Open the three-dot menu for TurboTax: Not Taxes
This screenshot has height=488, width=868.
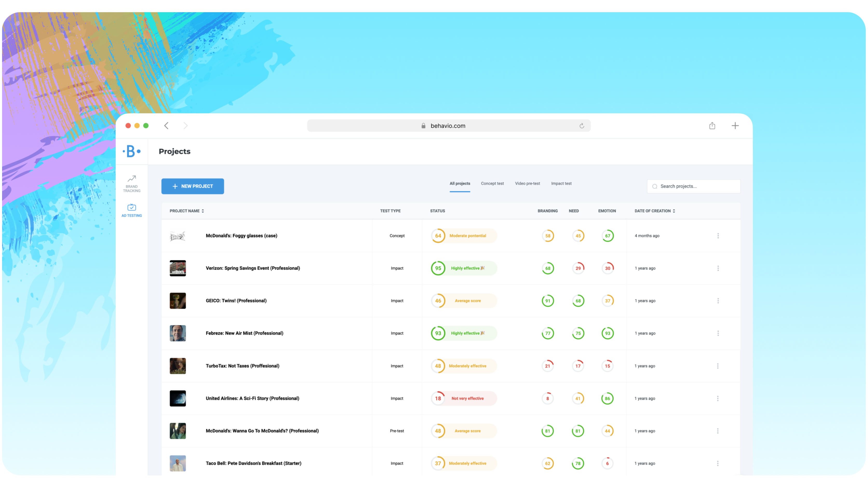point(718,366)
